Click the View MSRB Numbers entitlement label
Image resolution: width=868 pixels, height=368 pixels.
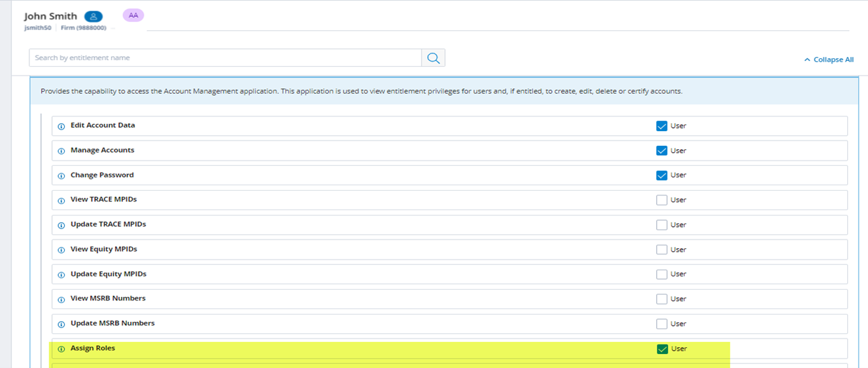(108, 298)
